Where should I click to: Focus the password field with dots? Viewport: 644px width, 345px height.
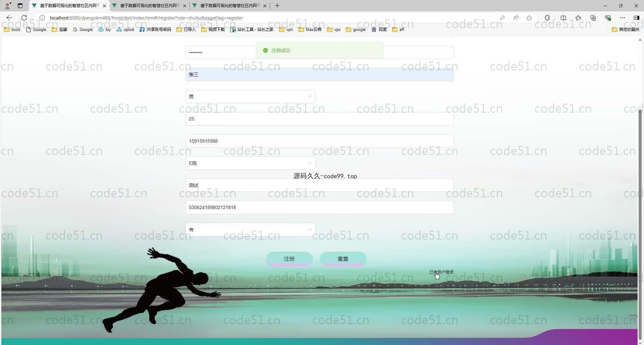[x=319, y=52]
